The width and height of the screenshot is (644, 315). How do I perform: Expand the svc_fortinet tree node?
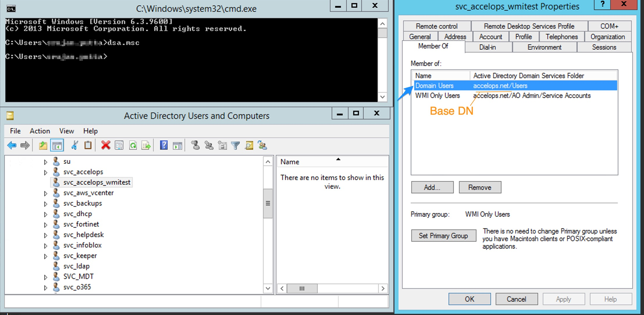[x=45, y=224]
